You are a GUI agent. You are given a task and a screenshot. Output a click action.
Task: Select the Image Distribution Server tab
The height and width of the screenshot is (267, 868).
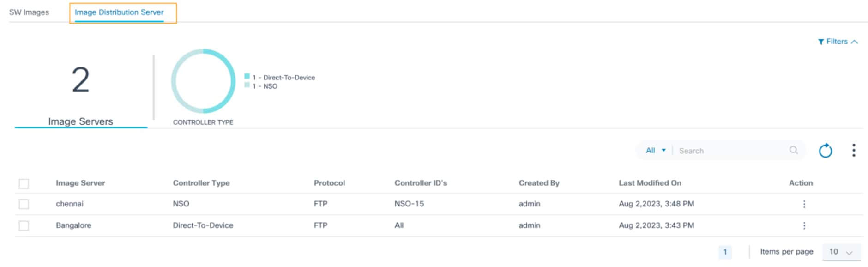119,12
